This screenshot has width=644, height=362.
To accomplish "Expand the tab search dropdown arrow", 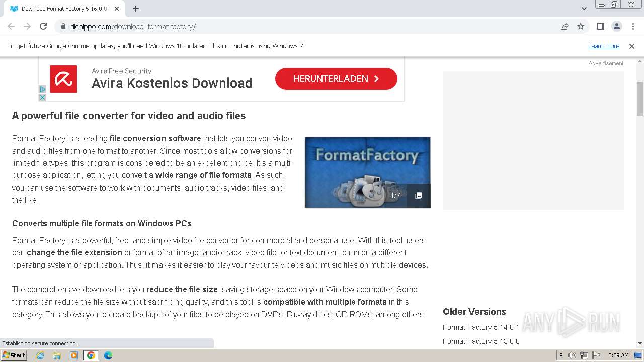I will 584,9.
